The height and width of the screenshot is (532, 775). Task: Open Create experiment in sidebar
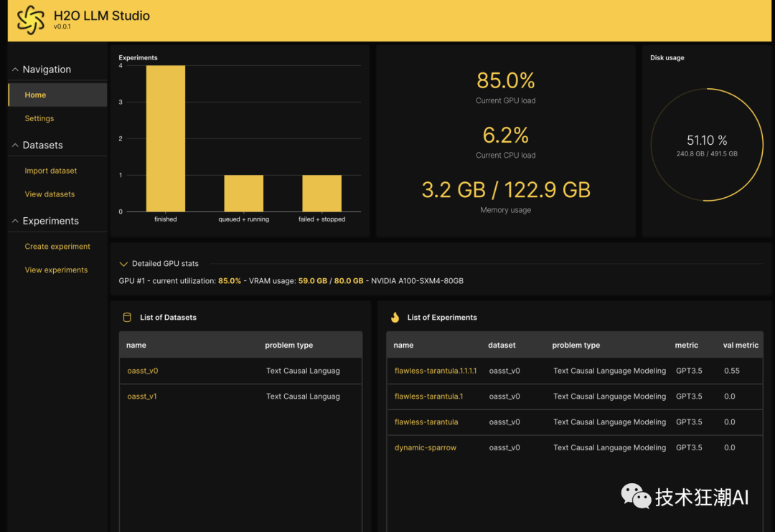tap(57, 247)
